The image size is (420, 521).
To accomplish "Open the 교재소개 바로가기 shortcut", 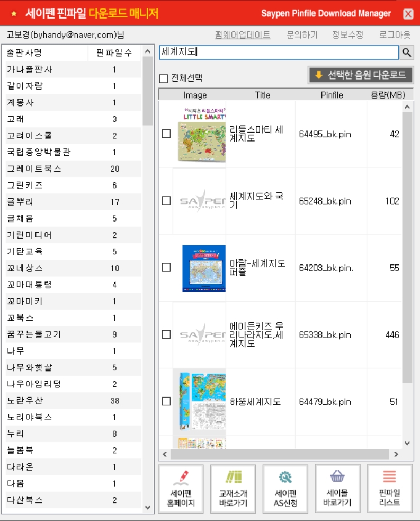I will coord(233,489).
